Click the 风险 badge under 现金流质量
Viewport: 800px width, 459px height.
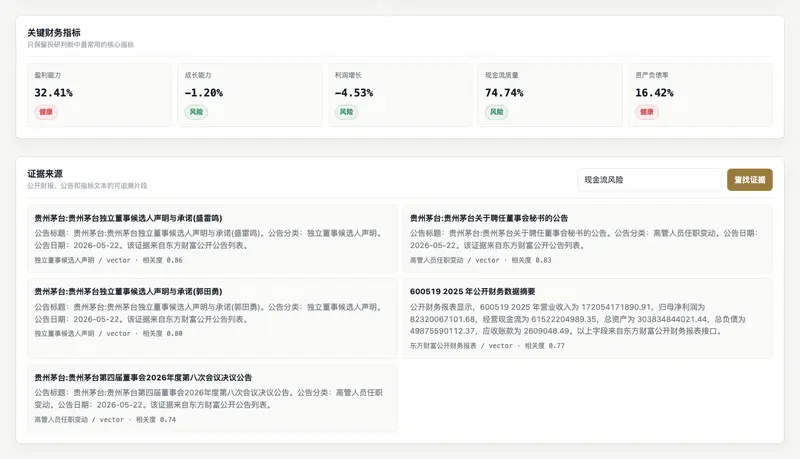coord(496,112)
